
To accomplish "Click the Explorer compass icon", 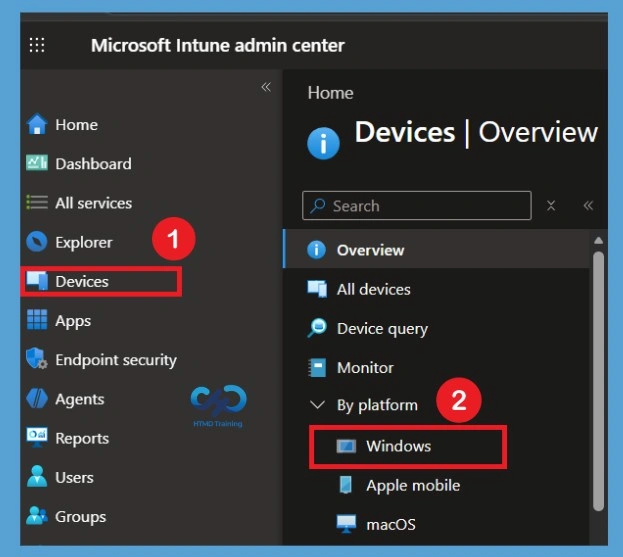I will 37,242.
